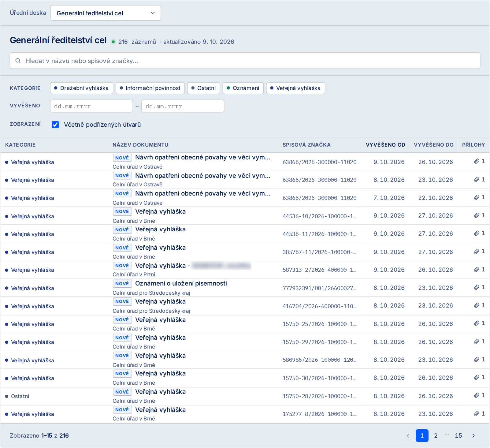Select page 1 in pagination
Image resolution: width=490 pixels, height=448 pixels.
tap(422, 435)
